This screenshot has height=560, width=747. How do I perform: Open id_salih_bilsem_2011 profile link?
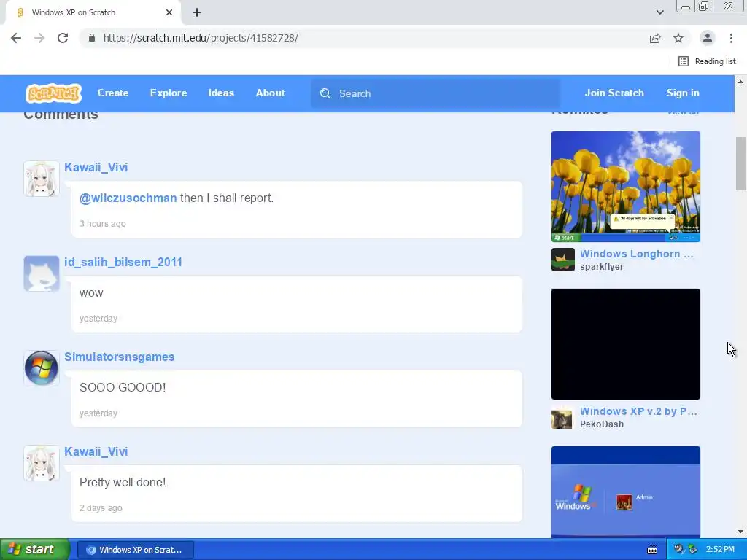123,262
